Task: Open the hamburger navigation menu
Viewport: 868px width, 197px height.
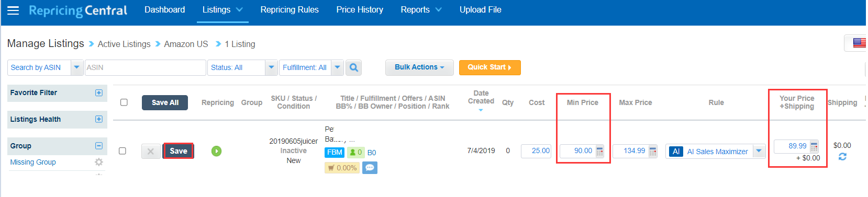Action: [13, 10]
